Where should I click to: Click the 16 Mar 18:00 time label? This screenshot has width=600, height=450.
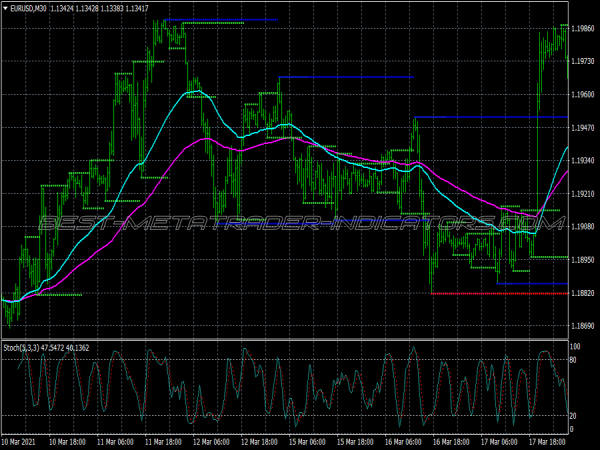(x=451, y=442)
